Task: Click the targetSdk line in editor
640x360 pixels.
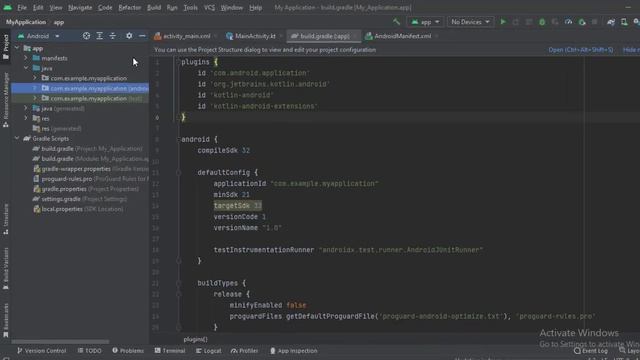Action: (238, 206)
